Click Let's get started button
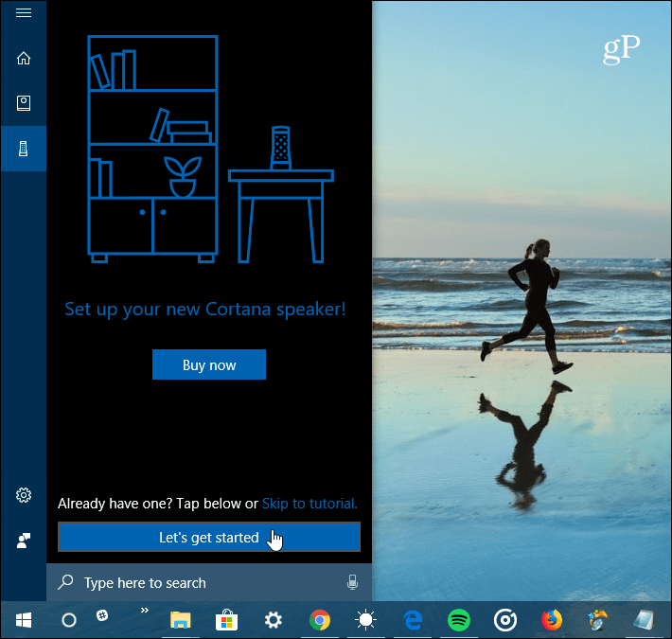 pos(209,537)
